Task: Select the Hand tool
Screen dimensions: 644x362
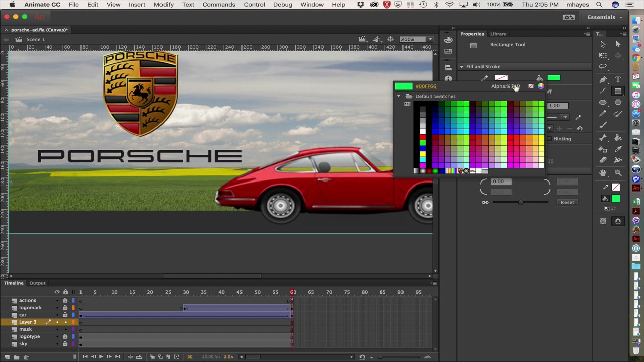Action: pyautogui.click(x=603, y=173)
